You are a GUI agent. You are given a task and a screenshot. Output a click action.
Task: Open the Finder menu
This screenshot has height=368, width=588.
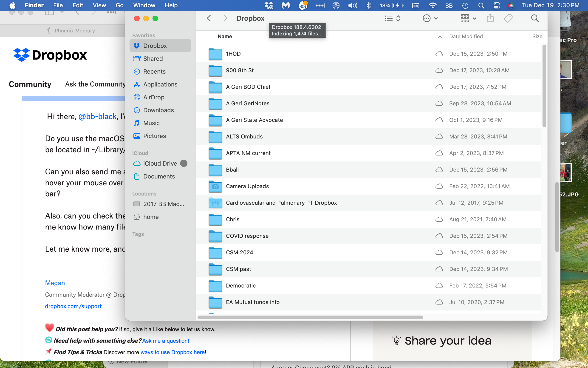coord(34,5)
